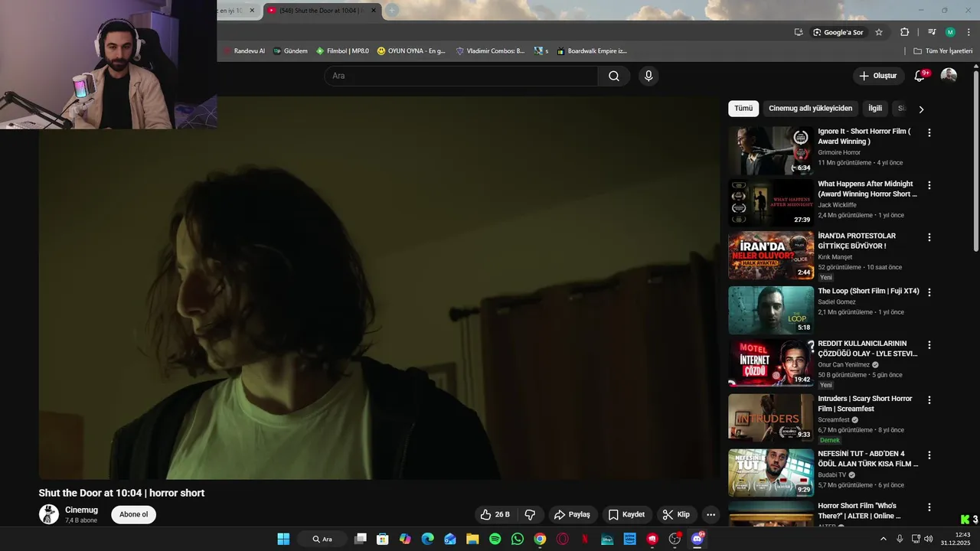980x551 pixels.
Task: Open the YouTube account avatar menu
Action: 949,76
